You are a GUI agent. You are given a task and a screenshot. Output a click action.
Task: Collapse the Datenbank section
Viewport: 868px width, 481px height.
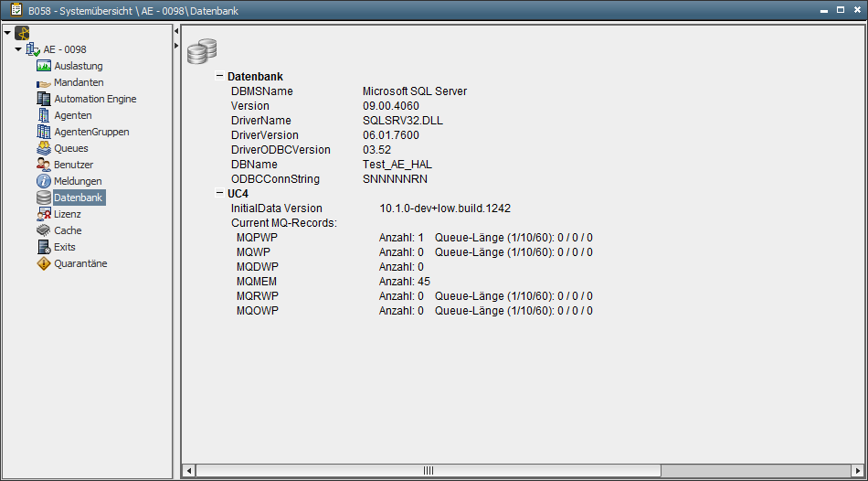click(219, 77)
